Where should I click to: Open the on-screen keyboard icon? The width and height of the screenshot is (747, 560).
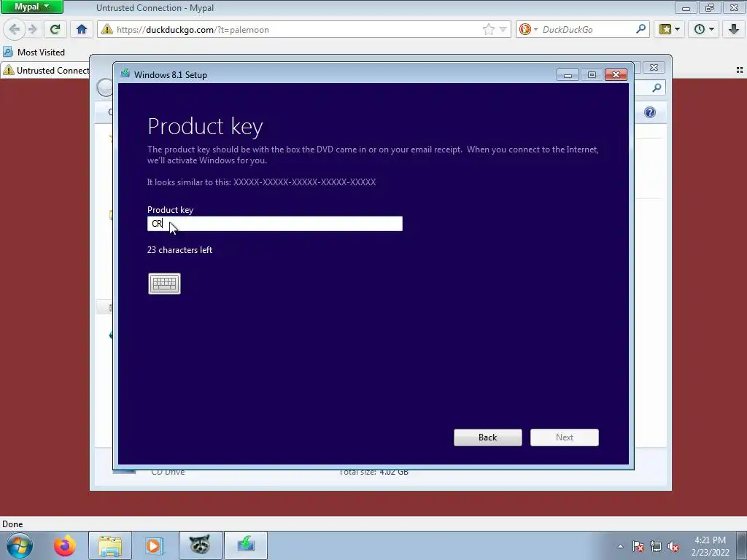[164, 284]
